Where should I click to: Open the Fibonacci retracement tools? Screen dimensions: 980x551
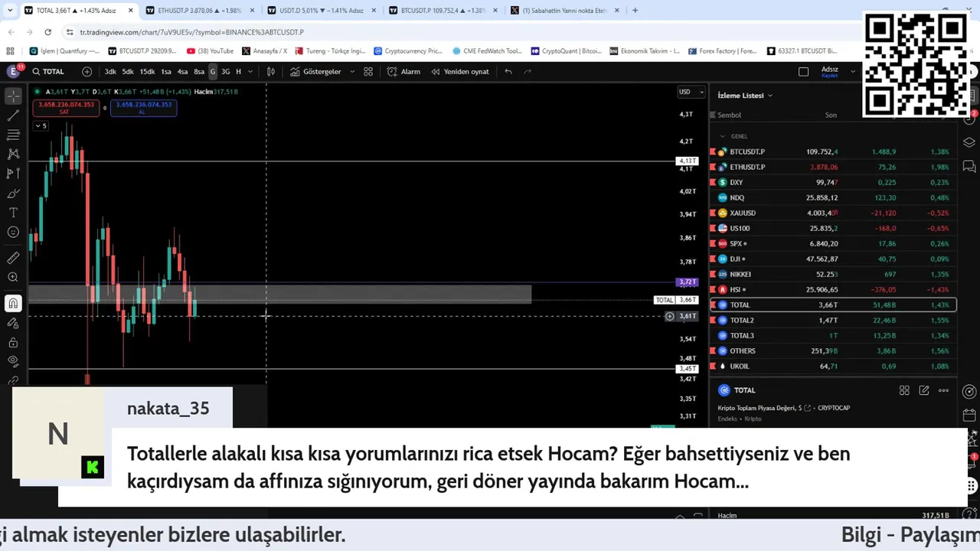point(13,135)
